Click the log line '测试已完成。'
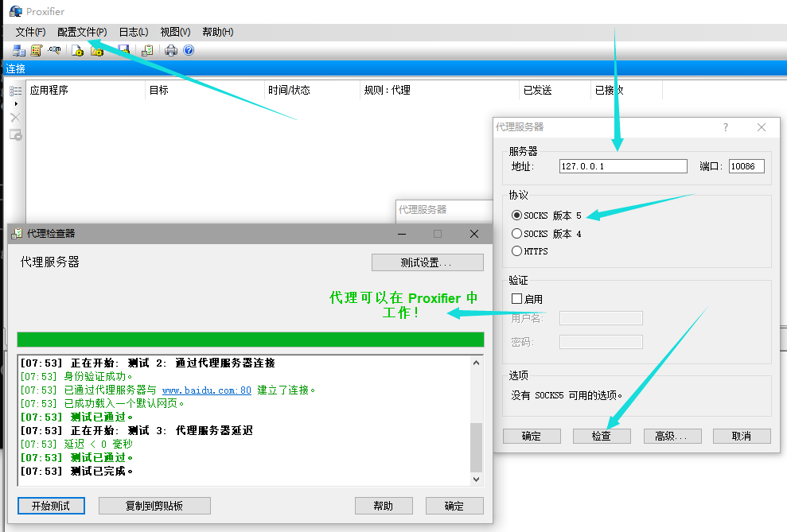 [76, 472]
